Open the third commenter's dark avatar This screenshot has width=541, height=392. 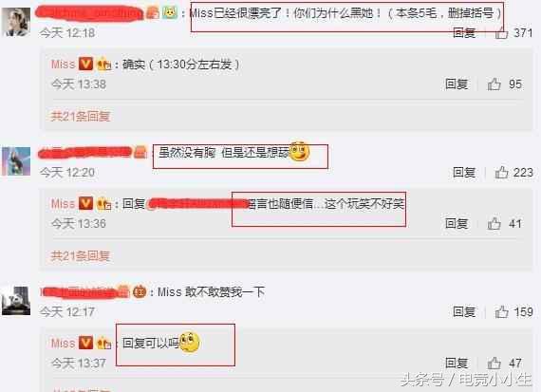[16, 301]
